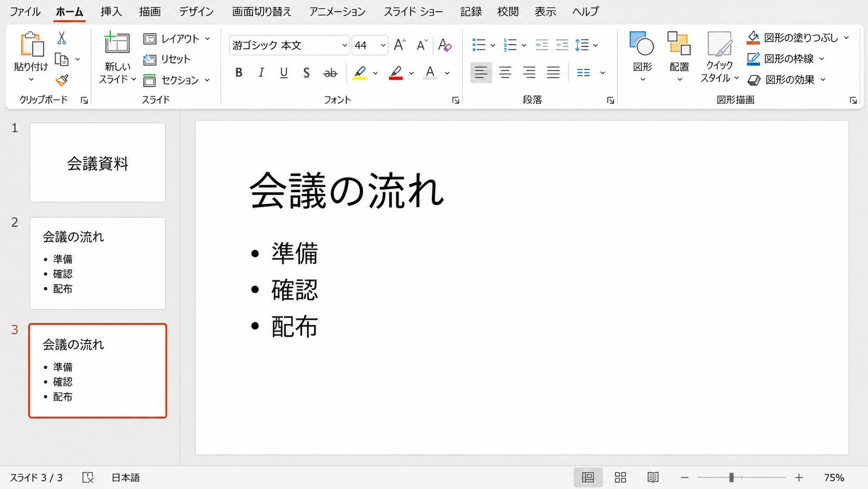Apply the text highlight color marker
The height and width of the screenshot is (489, 868).
(x=360, y=73)
